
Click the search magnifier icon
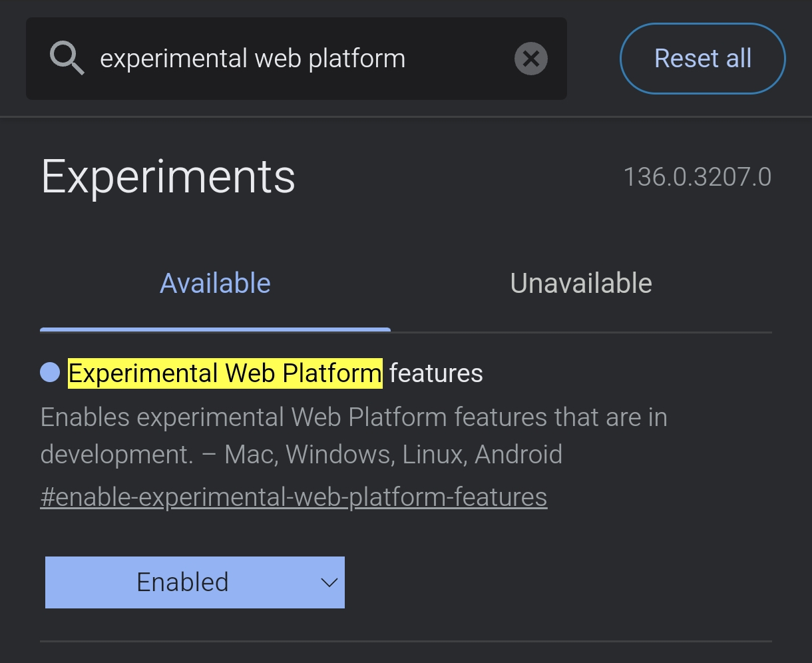(66, 58)
